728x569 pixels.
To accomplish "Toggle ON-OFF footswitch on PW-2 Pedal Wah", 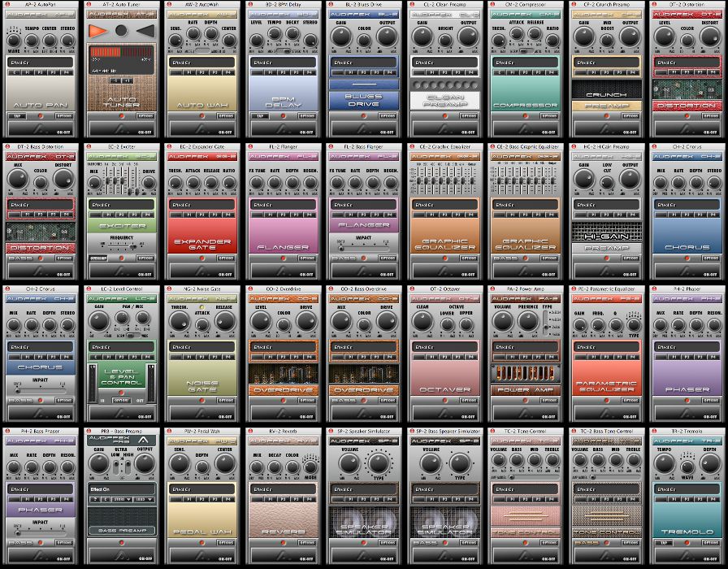I will tap(202, 555).
